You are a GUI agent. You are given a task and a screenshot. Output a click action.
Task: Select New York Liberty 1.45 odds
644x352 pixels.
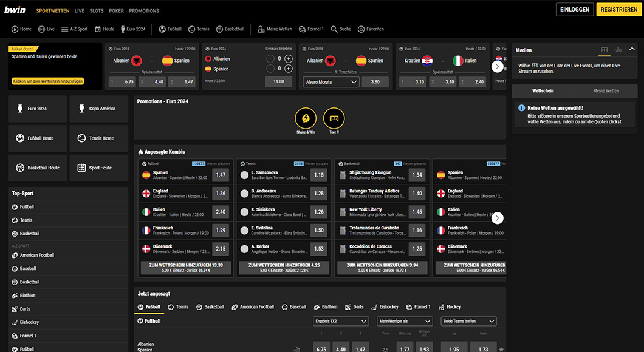[x=417, y=212]
